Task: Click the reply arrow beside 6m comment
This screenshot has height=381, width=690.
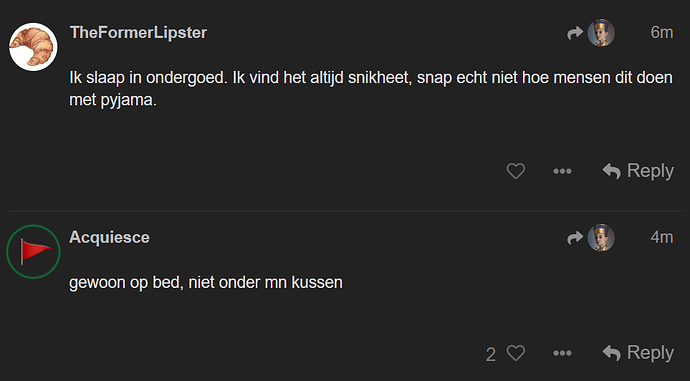Action: [x=575, y=33]
